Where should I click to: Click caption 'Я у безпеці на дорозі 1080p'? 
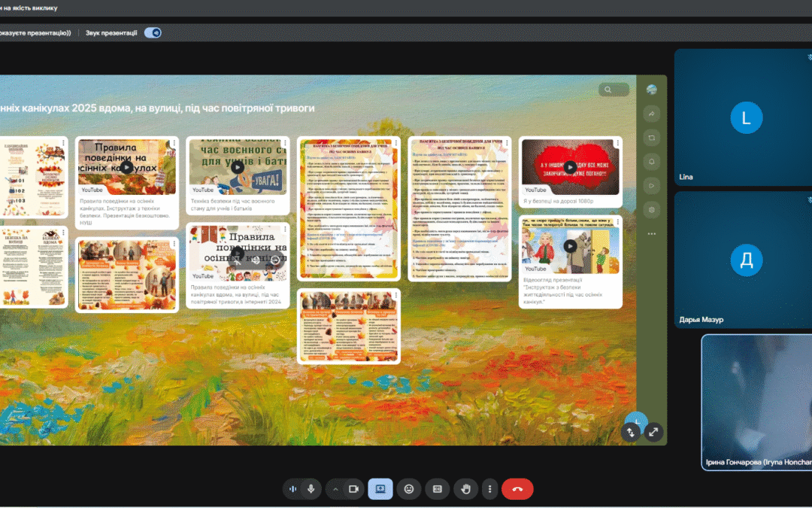(558, 201)
